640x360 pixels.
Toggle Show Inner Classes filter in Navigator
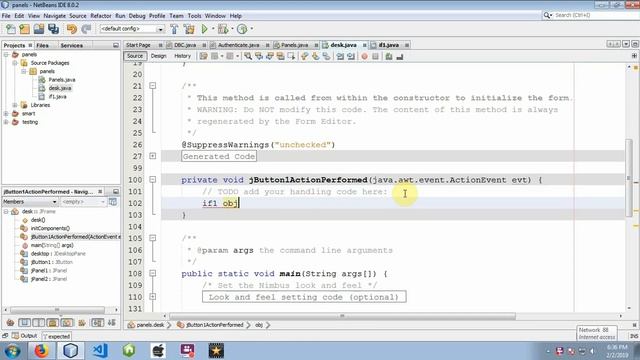[67, 323]
